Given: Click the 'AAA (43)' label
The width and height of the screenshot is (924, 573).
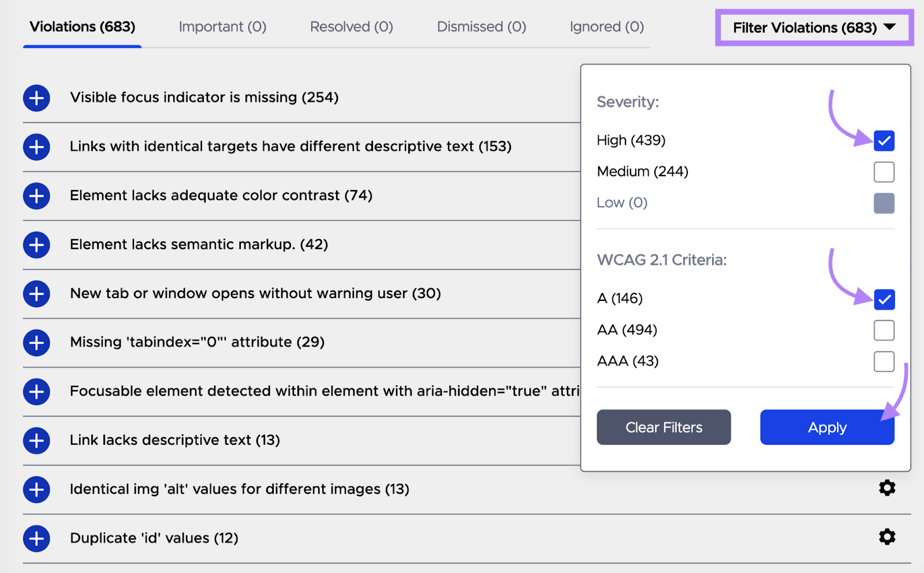Looking at the screenshot, I should pos(628,361).
